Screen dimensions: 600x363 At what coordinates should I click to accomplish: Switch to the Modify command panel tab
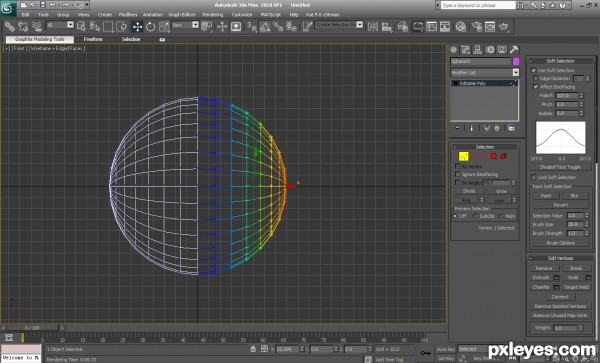tap(465, 50)
